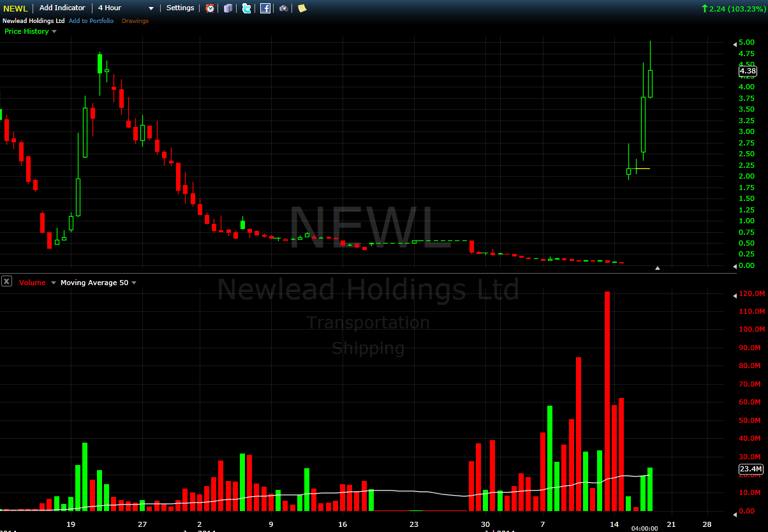Open the 4 Hour timeframe dropdown
Screen dimensions: 768x532
[126, 8]
